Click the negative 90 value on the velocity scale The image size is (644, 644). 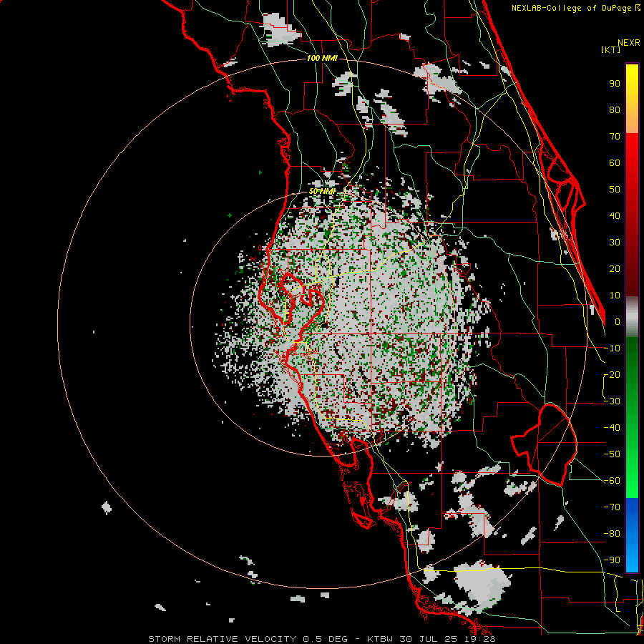pos(612,560)
